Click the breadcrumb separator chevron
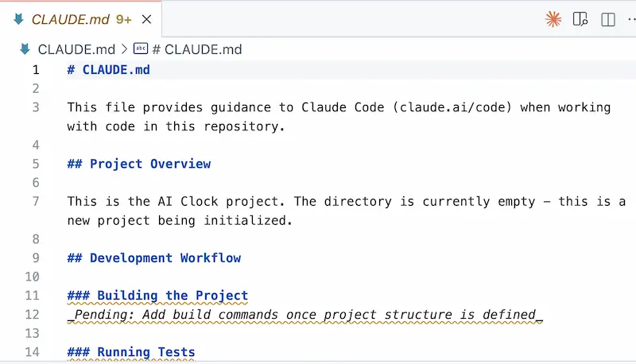The image size is (636, 364). (124, 49)
